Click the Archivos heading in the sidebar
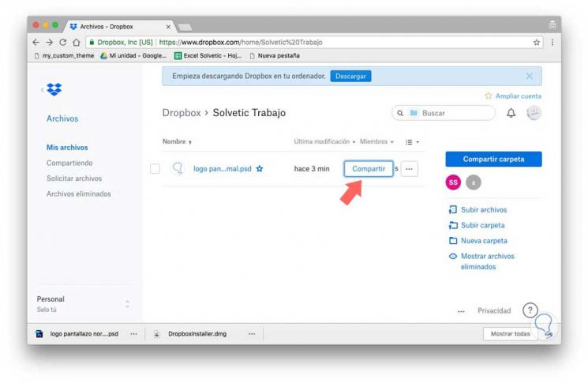588x383 pixels. (x=62, y=118)
